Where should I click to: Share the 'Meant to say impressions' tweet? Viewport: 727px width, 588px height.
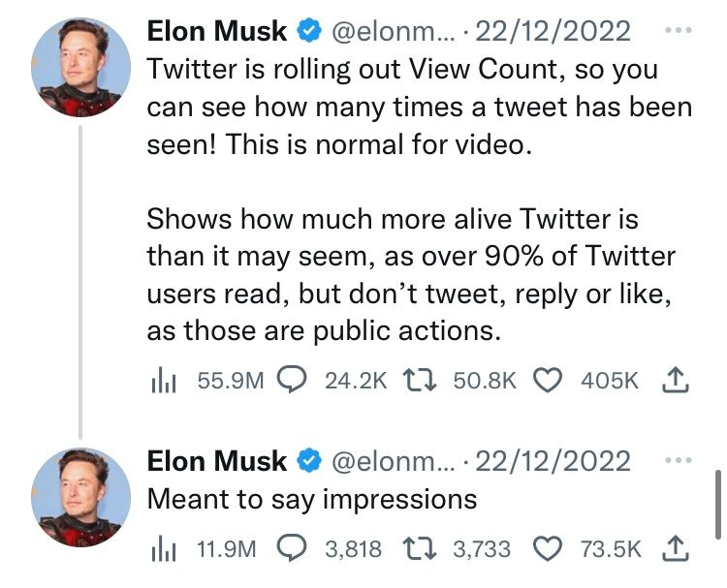676,548
